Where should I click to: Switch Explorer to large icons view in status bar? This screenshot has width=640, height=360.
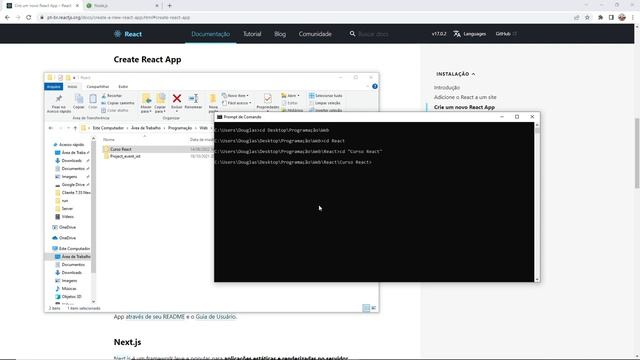click(373, 308)
